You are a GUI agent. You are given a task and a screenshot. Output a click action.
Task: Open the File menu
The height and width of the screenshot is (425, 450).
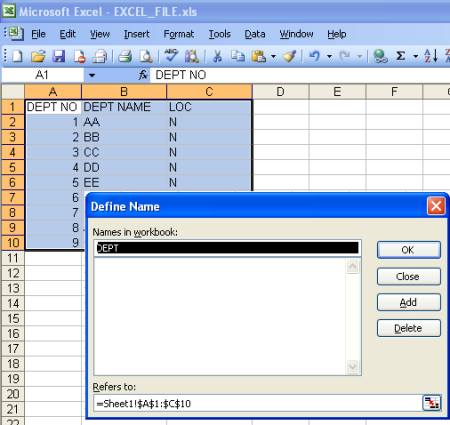coord(38,34)
